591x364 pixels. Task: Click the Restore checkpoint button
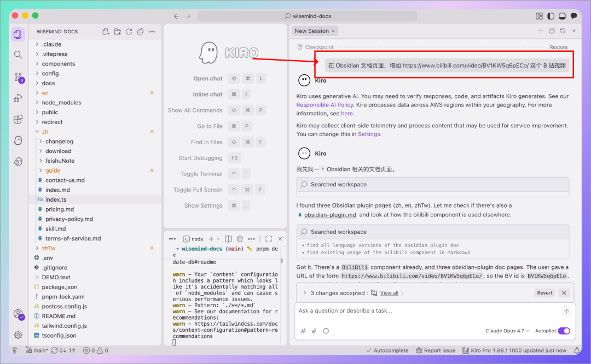558,47
